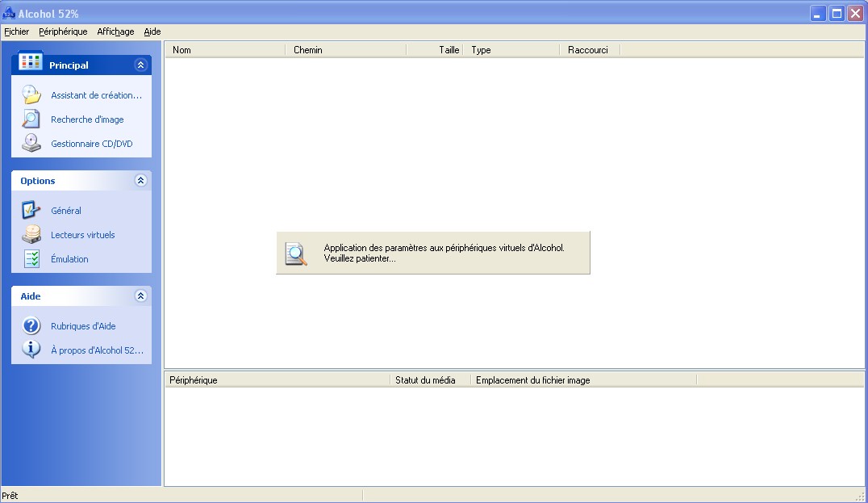This screenshot has height=503, width=868.
Task: Click the Émulation checklist icon
Action: 31,258
